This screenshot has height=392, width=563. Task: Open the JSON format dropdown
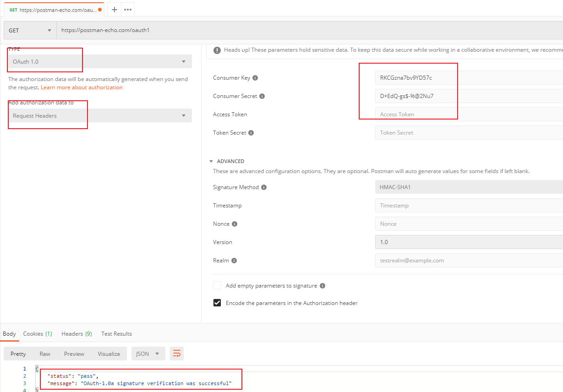[148, 354]
